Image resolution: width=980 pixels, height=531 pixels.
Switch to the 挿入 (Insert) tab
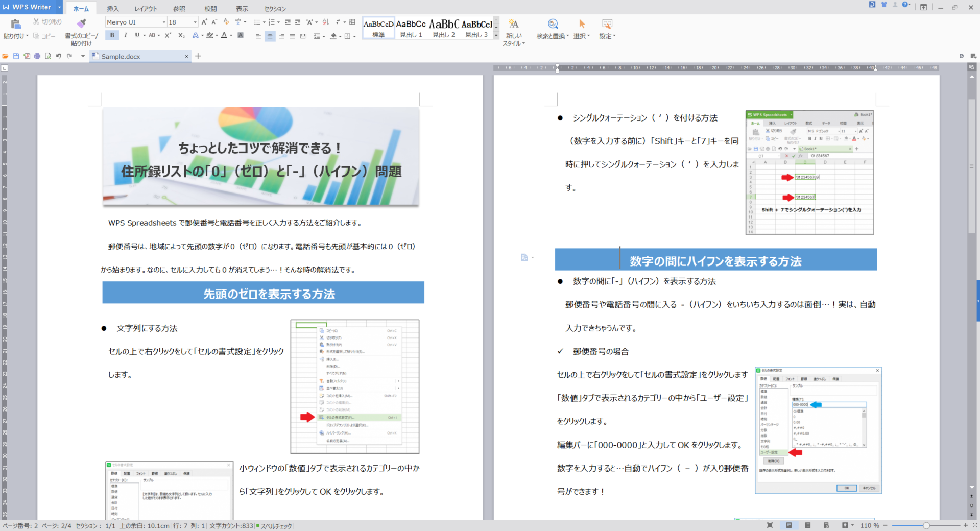pyautogui.click(x=112, y=9)
